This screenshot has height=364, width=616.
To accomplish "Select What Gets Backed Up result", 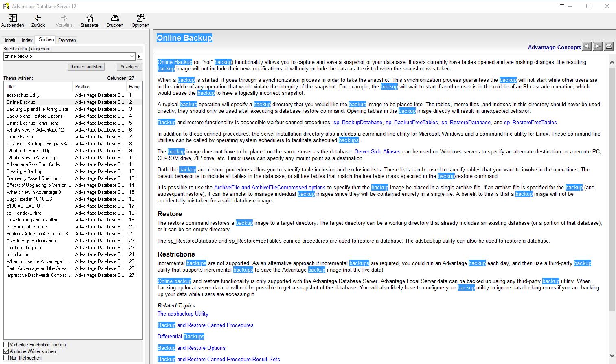I will tap(73, 151).
